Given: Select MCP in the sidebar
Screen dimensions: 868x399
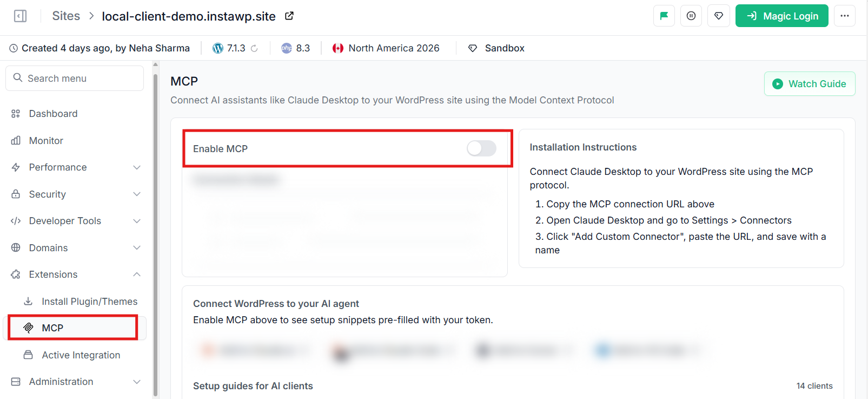Looking at the screenshot, I should coord(75,328).
